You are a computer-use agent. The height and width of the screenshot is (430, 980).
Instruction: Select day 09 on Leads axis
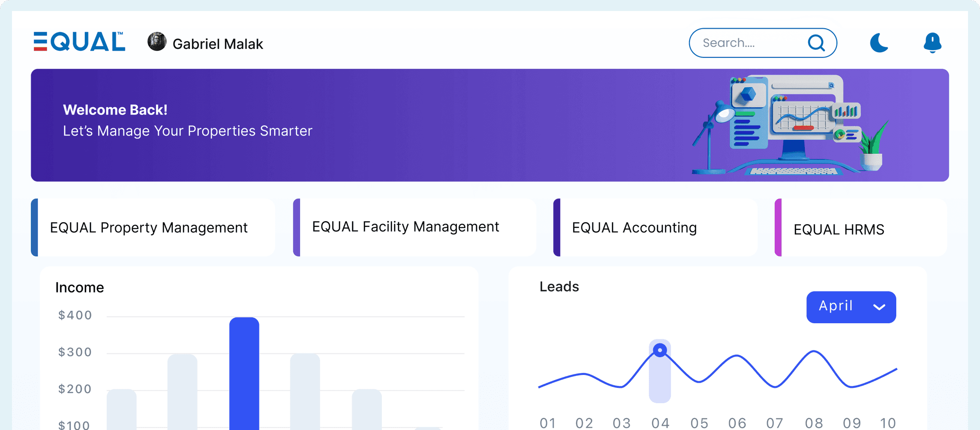click(x=852, y=423)
